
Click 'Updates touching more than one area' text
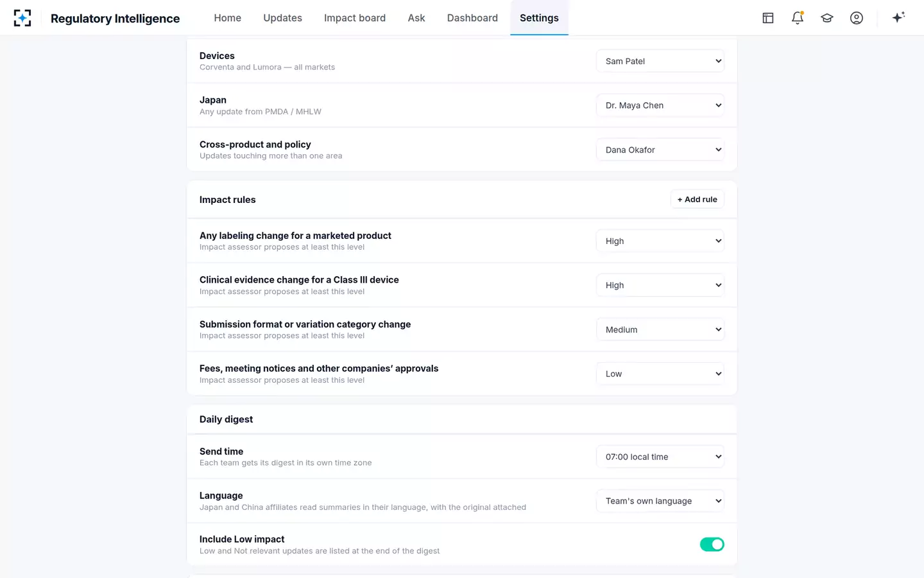coord(271,155)
